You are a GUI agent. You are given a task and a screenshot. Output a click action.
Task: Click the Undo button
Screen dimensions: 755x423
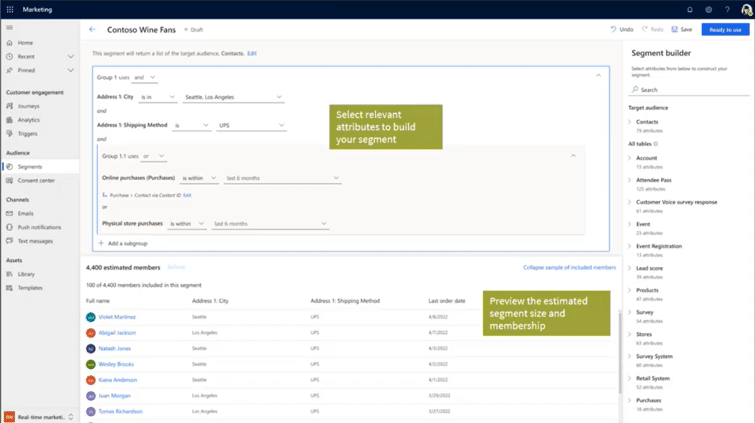pos(621,30)
